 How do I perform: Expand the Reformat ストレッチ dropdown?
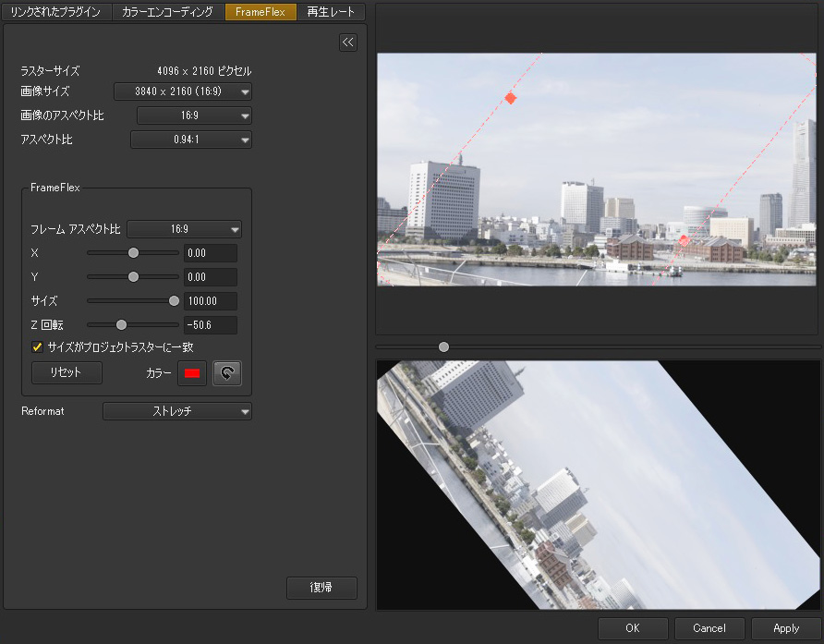(x=177, y=411)
